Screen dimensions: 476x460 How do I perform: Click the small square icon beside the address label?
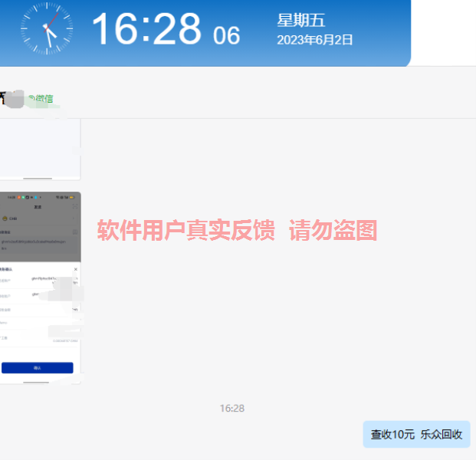click(x=74, y=231)
